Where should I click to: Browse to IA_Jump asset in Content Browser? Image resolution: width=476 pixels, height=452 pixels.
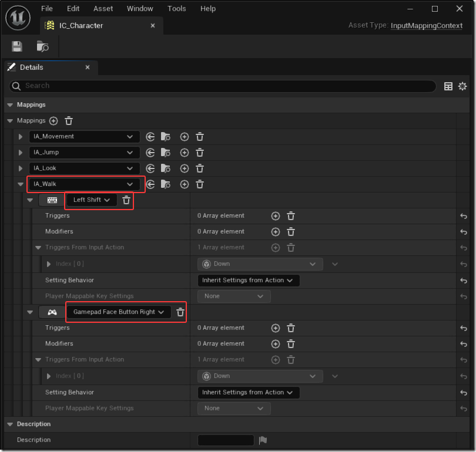166,153
